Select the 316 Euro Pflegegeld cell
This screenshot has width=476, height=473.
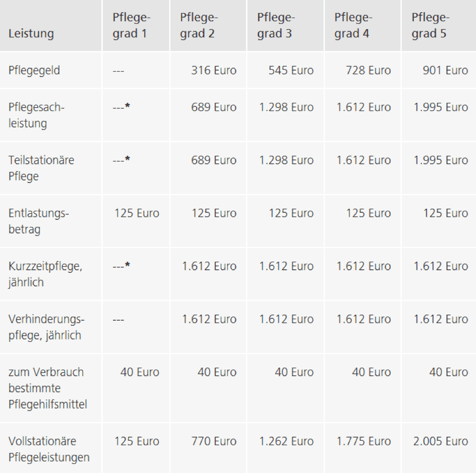[x=214, y=70]
